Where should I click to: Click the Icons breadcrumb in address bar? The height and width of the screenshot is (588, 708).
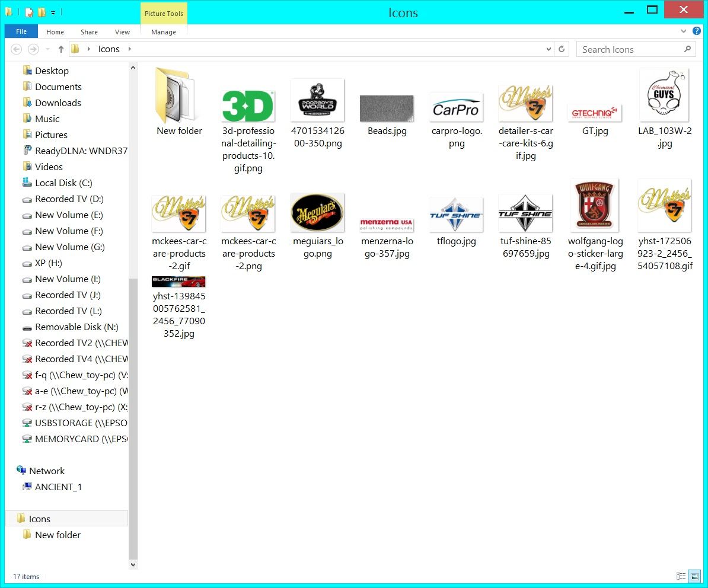[x=109, y=49]
